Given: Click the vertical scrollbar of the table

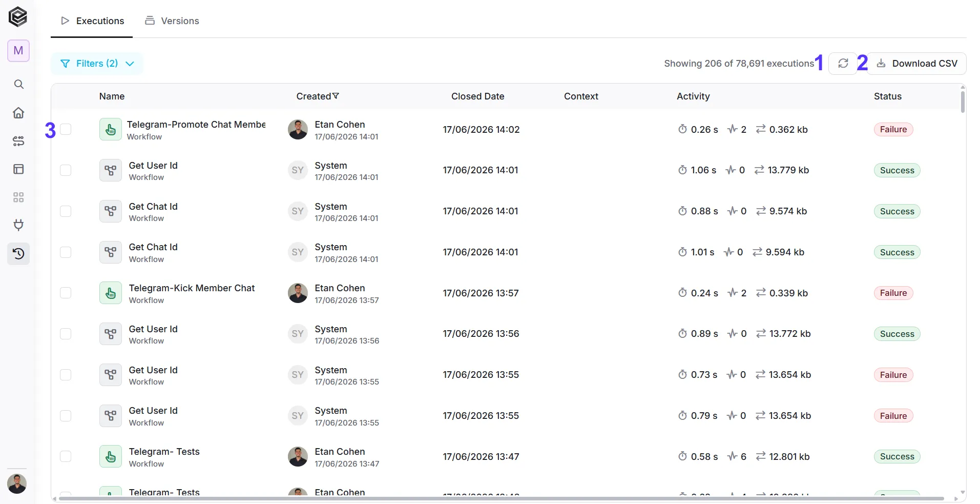Looking at the screenshot, I should click(963, 102).
